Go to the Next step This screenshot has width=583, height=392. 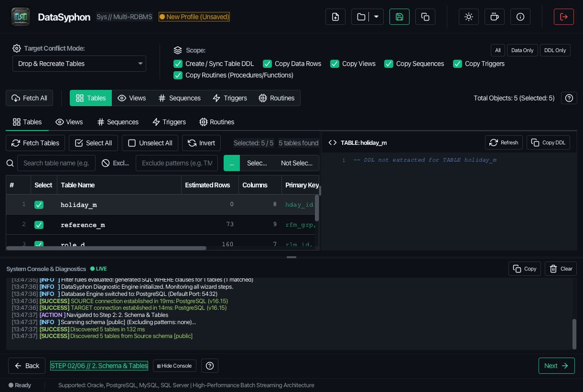click(557, 366)
